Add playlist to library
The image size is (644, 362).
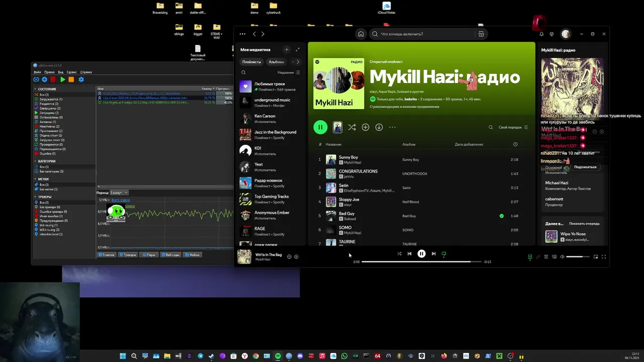coord(365,127)
